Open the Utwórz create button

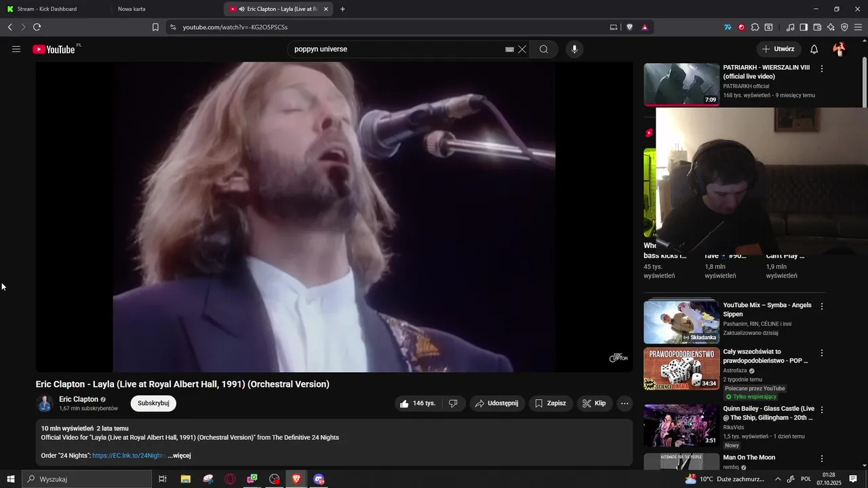click(x=778, y=49)
